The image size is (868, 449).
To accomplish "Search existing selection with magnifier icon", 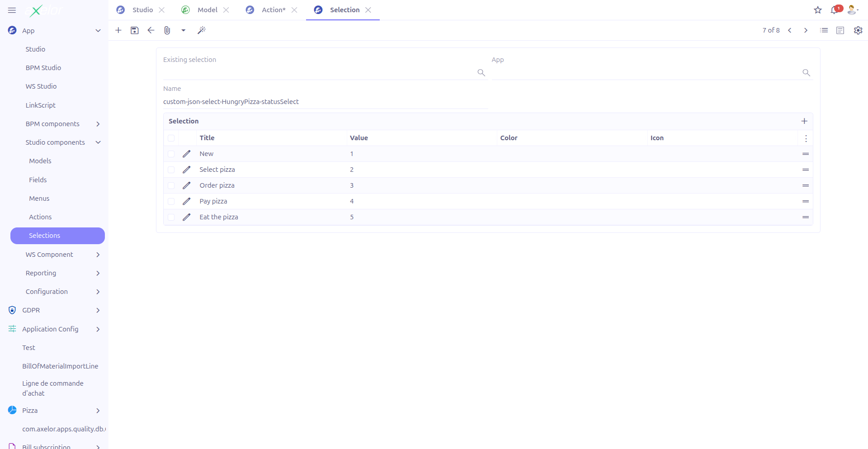I will click(x=481, y=73).
